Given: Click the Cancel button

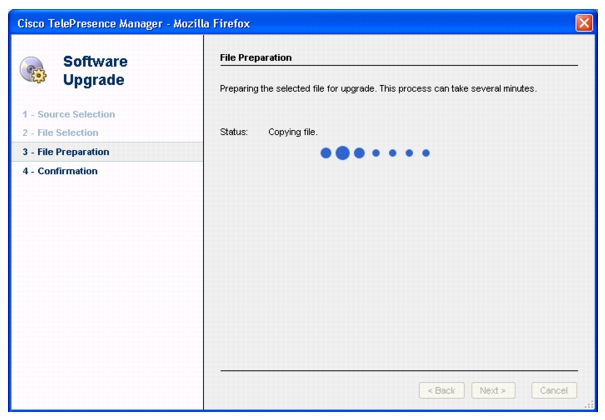Looking at the screenshot, I should coord(554,391).
